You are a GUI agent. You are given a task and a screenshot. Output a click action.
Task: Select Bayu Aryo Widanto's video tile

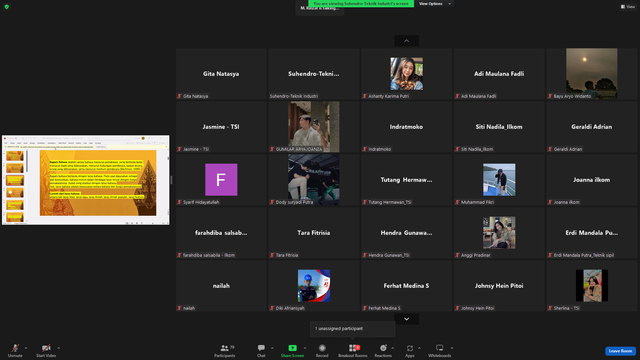591,74
